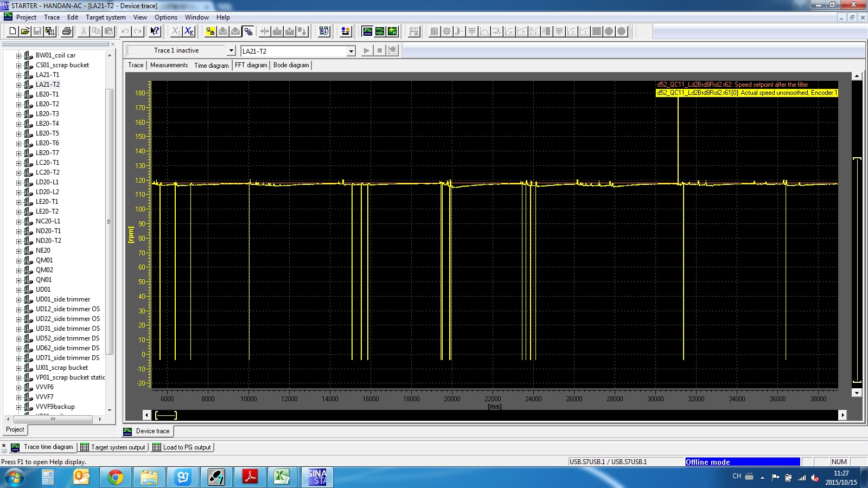Image resolution: width=868 pixels, height=488 pixels.
Task: Click the Print toolbar icon
Action: click(x=67, y=31)
